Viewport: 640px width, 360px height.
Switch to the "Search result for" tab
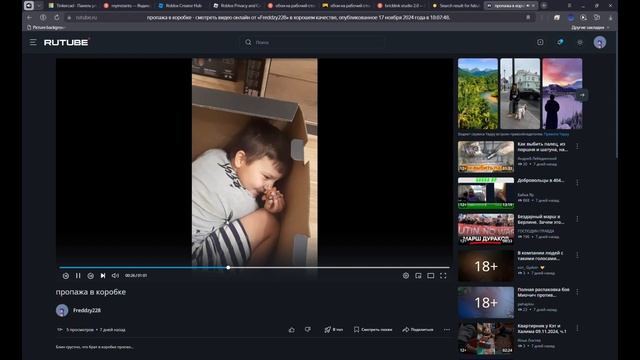pos(456,6)
